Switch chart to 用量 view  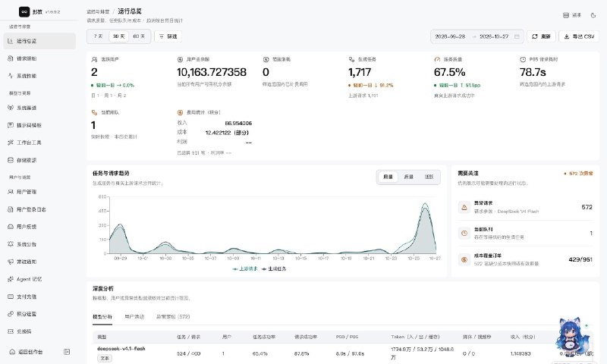point(388,177)
